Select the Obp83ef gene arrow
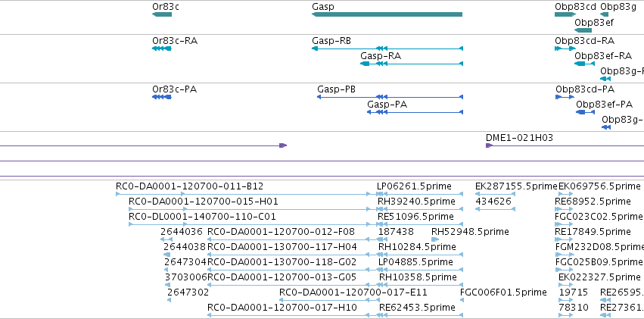 tap(583, 30)
